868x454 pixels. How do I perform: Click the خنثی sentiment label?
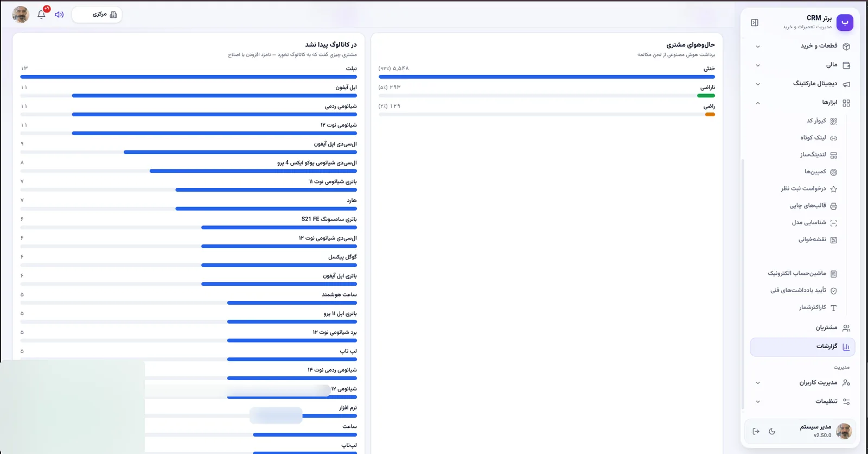(709, 68)
